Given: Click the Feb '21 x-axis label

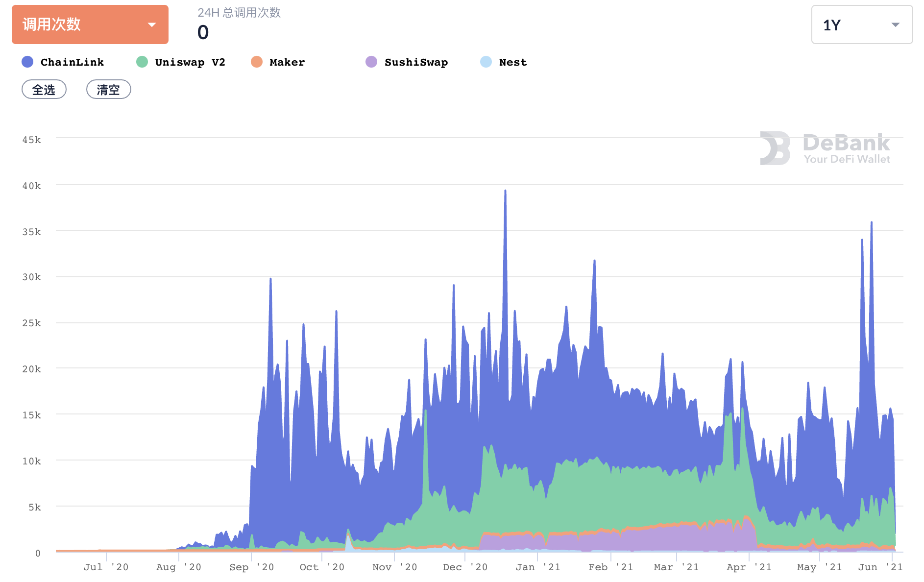Looking at the screenshot, I should pyautogui.click(x=611, y=567).
